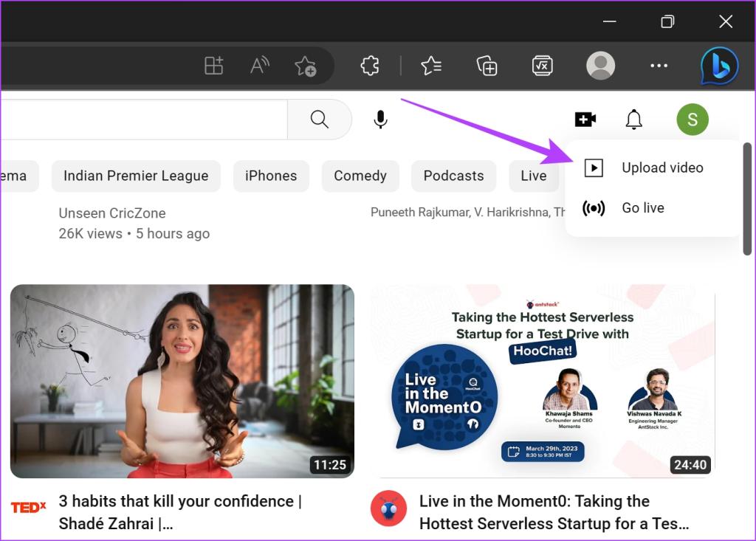Open the Edge profile avatar
Viewport: 756px width, 541px height.
point(600,66)
